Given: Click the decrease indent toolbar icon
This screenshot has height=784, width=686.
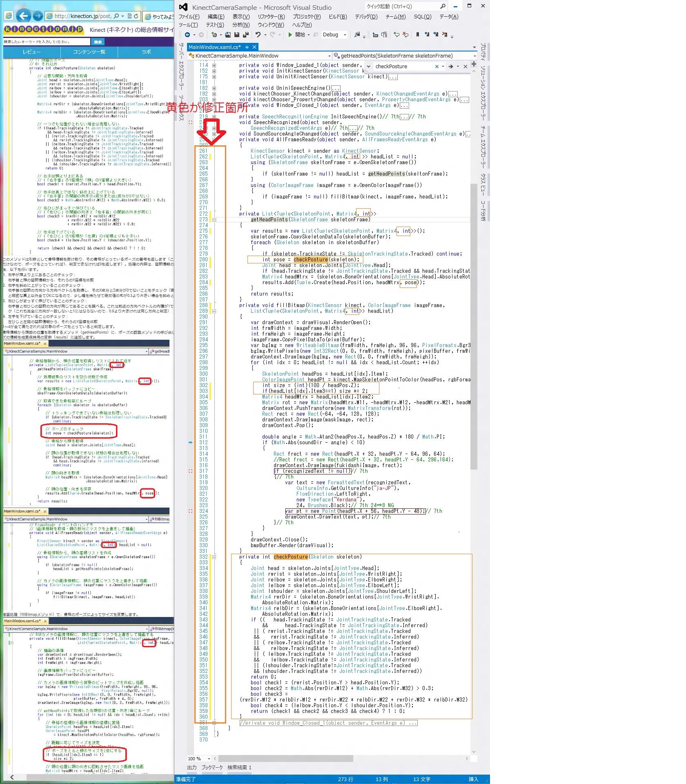Looking at the screenshot, I should [x=375, y=35].
